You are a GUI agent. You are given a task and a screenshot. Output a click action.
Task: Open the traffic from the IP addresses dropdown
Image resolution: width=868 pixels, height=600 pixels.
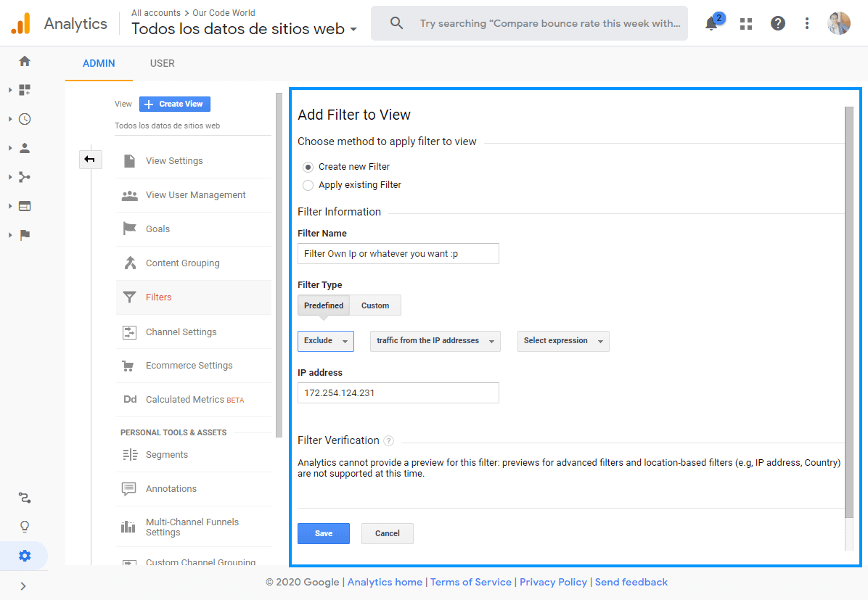[x=435, y=341]
